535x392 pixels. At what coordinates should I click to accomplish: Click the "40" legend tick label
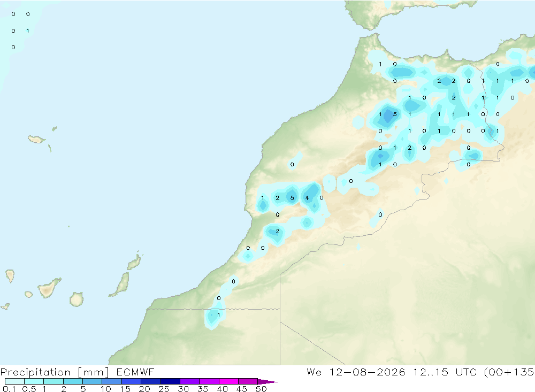(222, 389)
